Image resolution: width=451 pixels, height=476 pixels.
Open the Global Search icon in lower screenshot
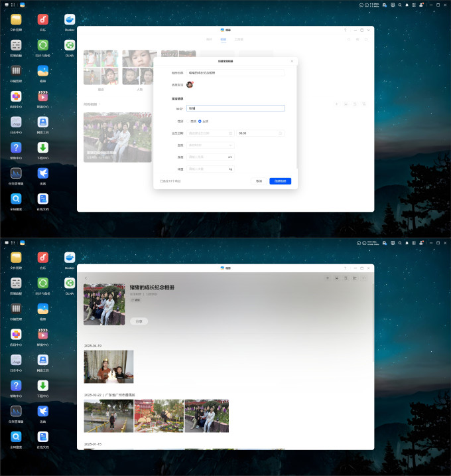click(16, 437)
